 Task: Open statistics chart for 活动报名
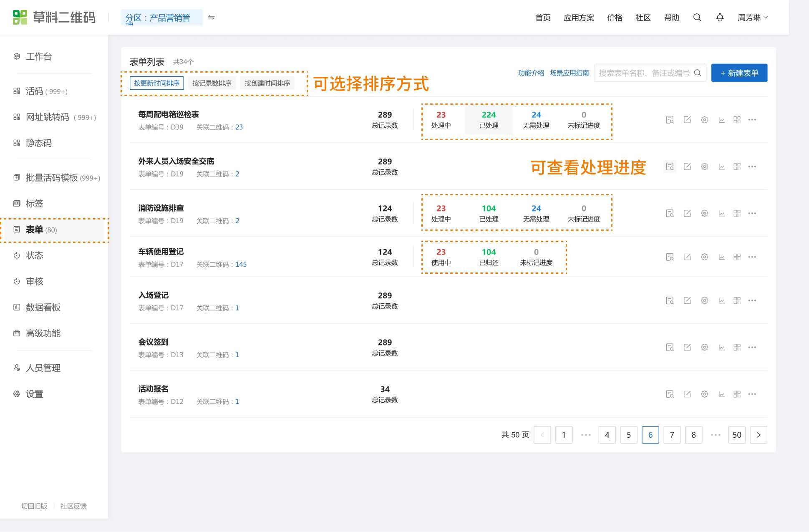click(721, 394)
